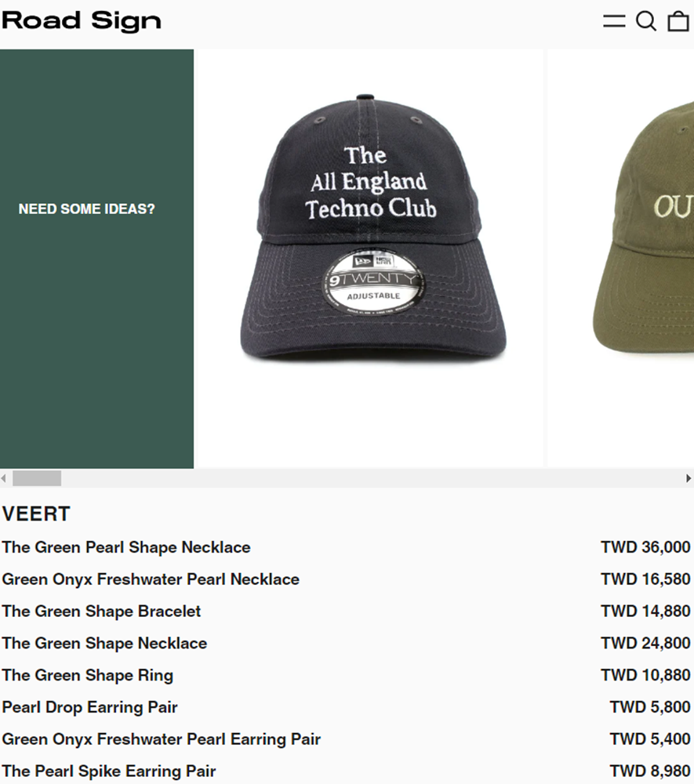The height and width of the screenshot is (784, 694).
Task: Open the hamburger menu icon
Action: click(x=614, y=21)
